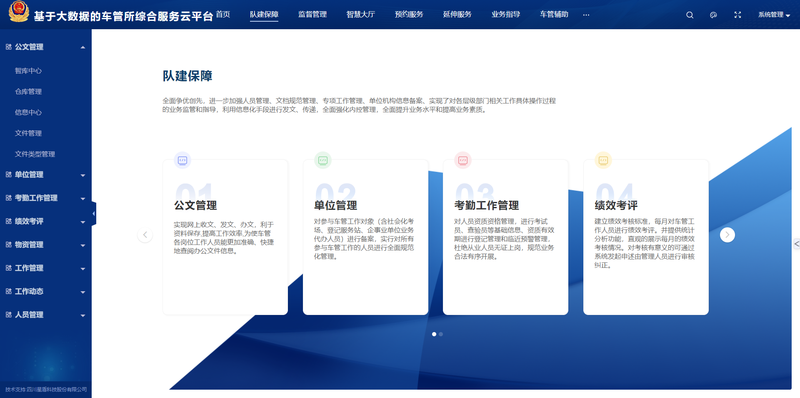This screenshot has width=800, height=398.
Task: Show more nav items via ellipsis
Action: pos(586,15)
